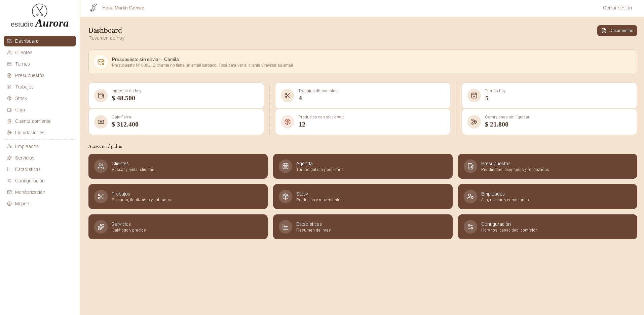644x315 pixels.
Task: Click the Presupuestos document icon in sidebar
Action: [x=9, y=75]
